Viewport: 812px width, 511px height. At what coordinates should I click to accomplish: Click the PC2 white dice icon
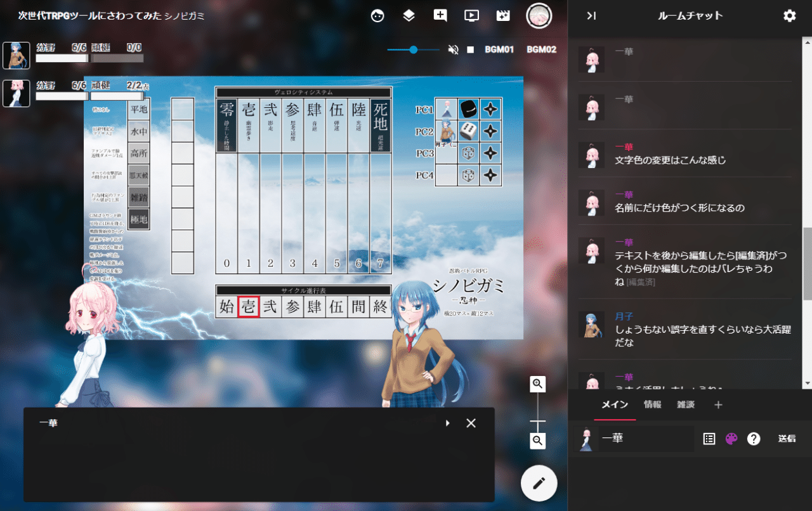coord(468,131)
